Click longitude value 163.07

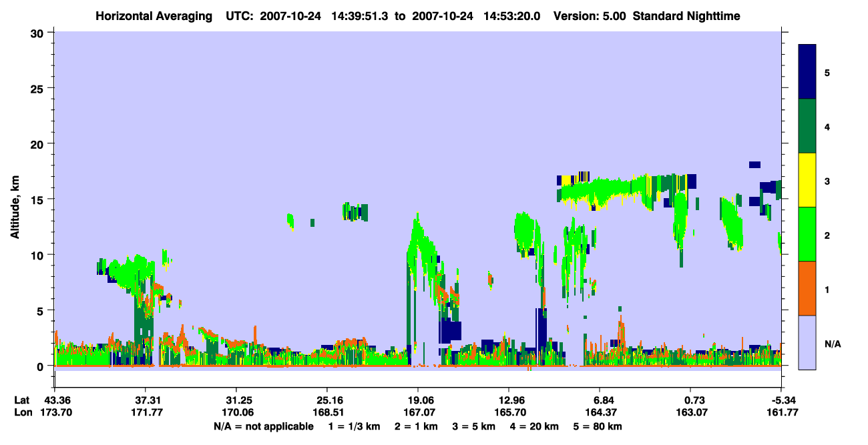(690, 412)
